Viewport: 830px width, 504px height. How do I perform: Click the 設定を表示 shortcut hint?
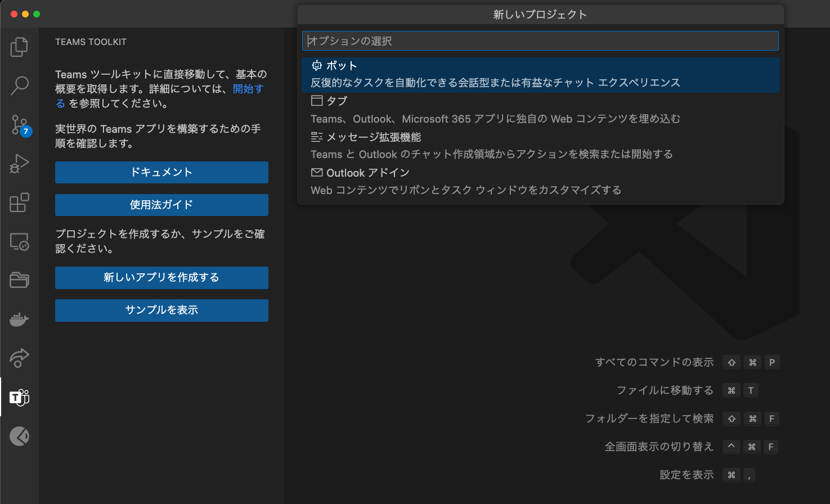(x=687, y=475)
